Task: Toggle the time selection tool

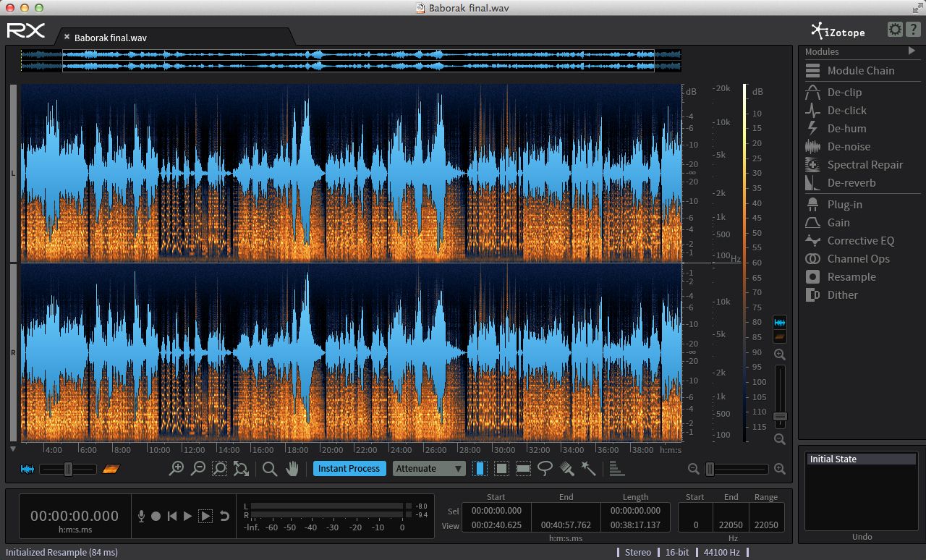Action: click(480, 469)
